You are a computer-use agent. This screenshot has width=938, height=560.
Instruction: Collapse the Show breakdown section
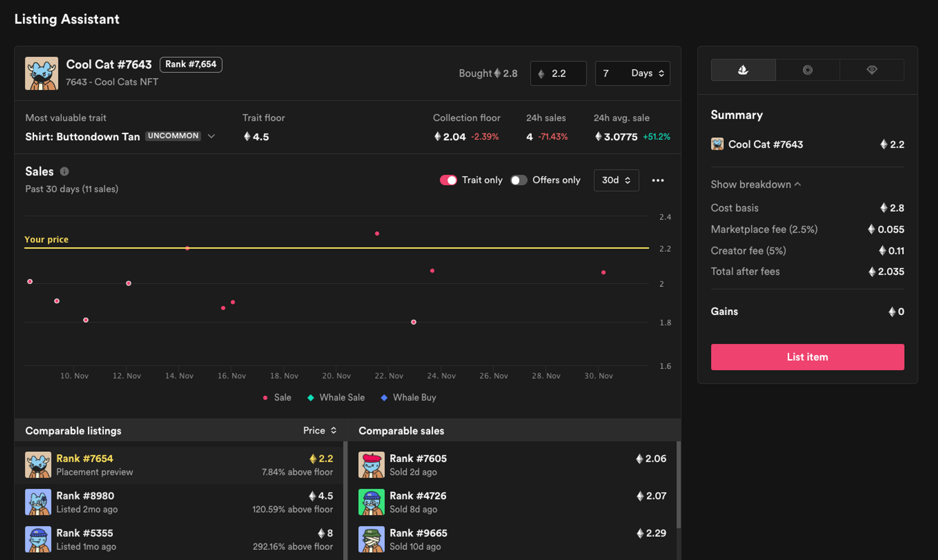756,184
